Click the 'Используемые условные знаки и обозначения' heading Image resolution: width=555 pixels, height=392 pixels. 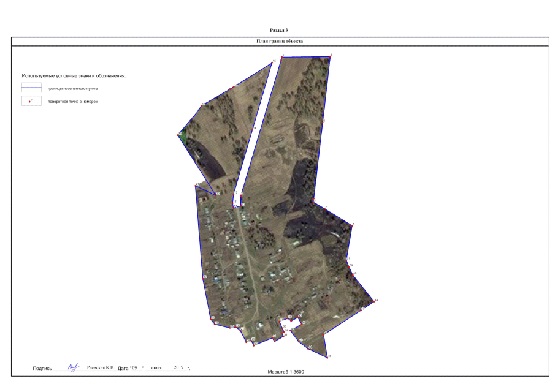coord(74,75)
